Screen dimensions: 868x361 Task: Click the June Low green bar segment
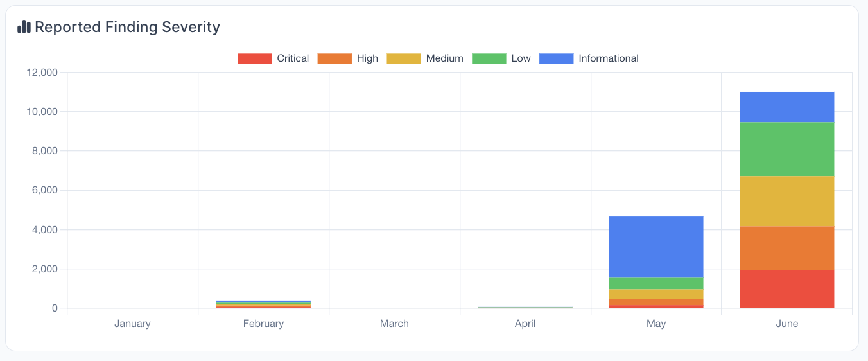pyautogui.click(x=786, y=149)
